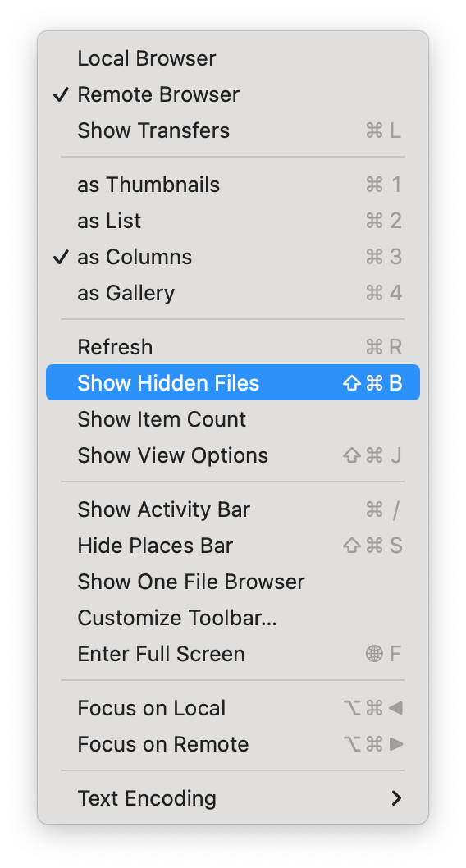Turn on Show Item Count
This screenshot has width=466, height=868.
point(232,419)
